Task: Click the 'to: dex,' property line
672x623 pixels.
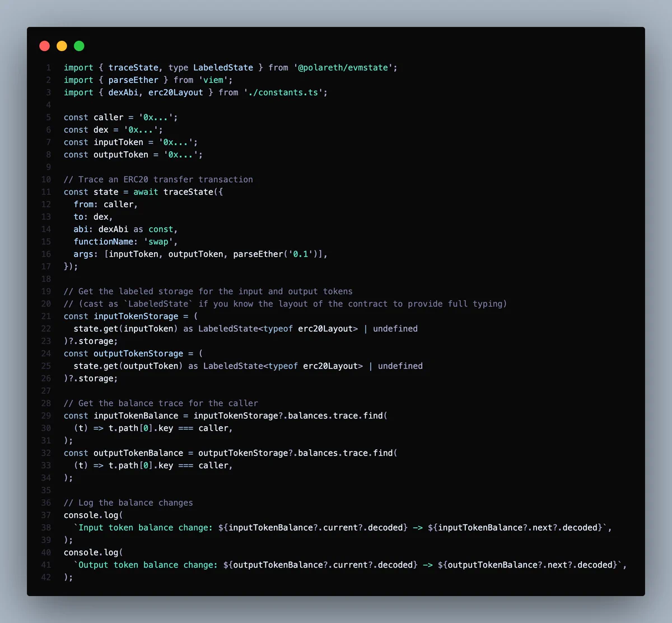Action: pyautogui.click(x=94, y=217)
